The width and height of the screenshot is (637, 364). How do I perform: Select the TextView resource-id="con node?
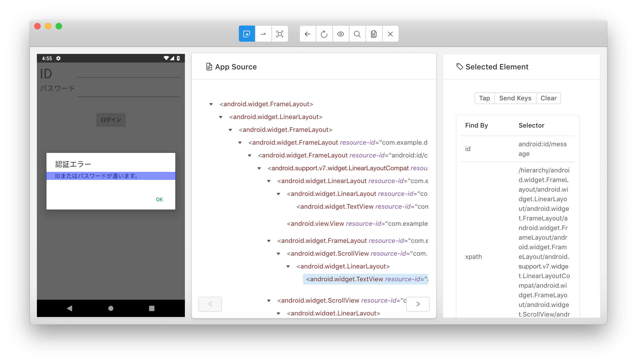tap(362, 207)
